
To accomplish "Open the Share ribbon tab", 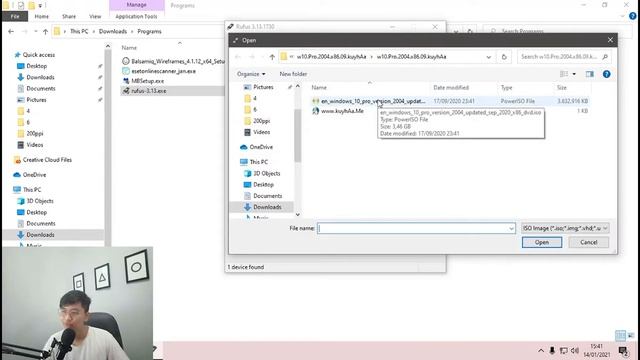I will pos(69,16).
